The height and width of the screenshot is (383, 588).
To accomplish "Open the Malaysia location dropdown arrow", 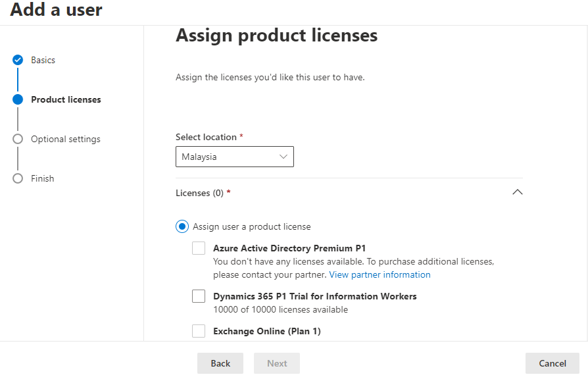I will click(x=283, y=157).
